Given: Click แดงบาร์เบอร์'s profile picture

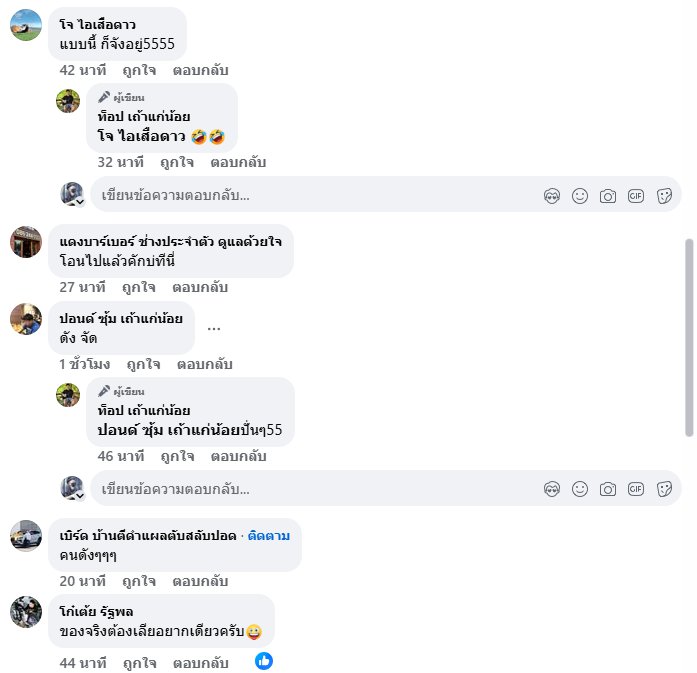Looking at the screenshot, I should [26, 242].
